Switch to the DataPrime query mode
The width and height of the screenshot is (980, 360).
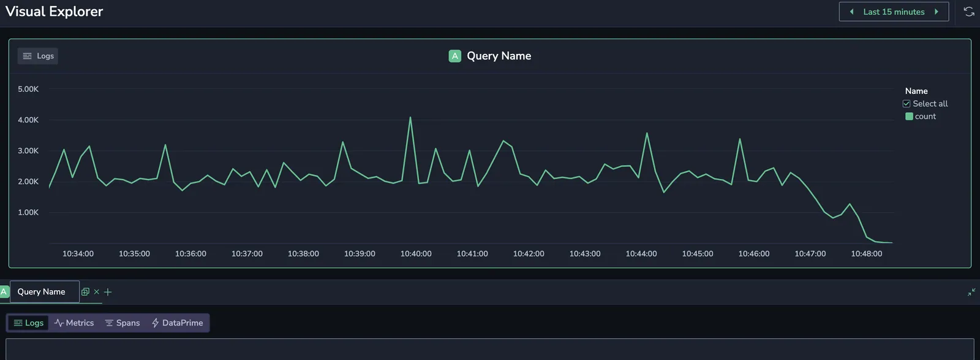(178, 323)
